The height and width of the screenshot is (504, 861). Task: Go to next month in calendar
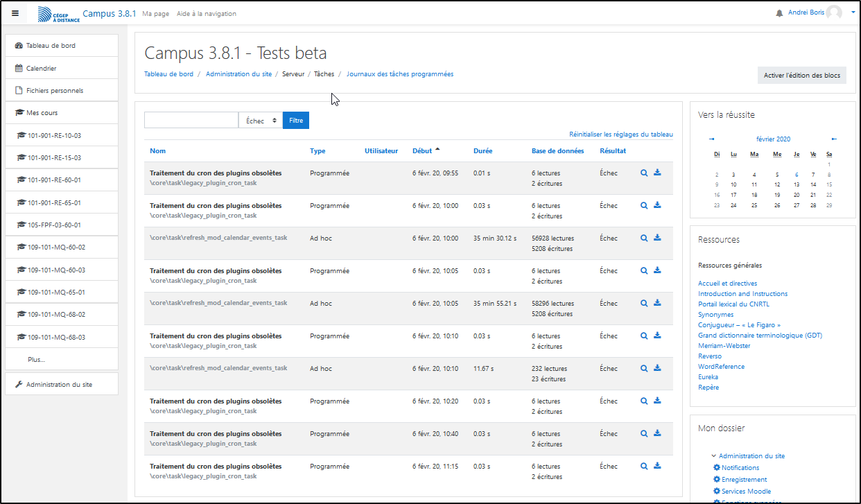coord(834,139)
